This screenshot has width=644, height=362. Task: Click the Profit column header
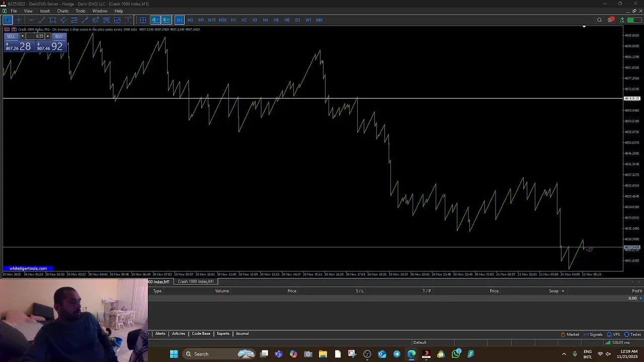pos(636,291)
